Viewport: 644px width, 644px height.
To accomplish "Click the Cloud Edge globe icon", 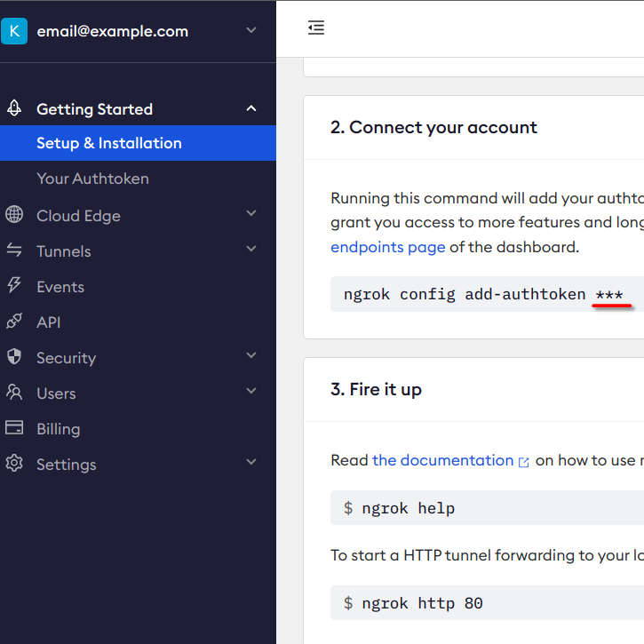I will click(14, 214).
